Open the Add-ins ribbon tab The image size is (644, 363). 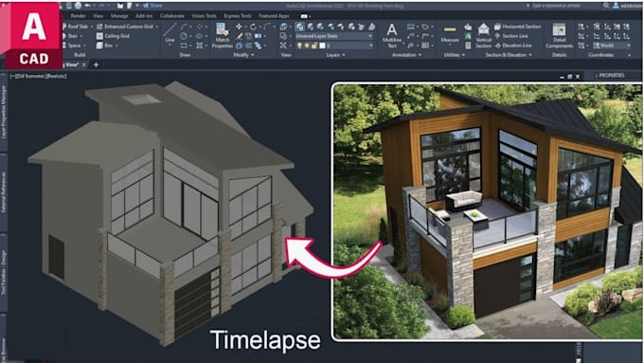tap(144, 16)
